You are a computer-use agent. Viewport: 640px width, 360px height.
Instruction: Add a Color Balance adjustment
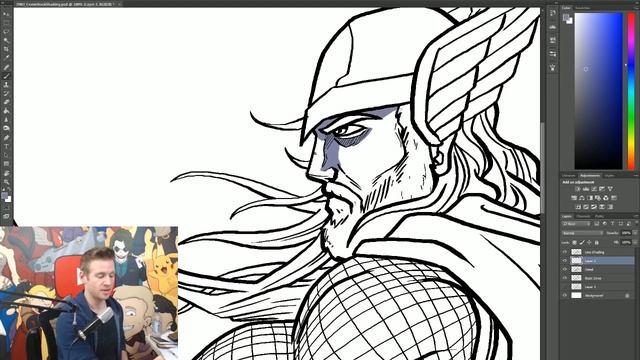582,198
